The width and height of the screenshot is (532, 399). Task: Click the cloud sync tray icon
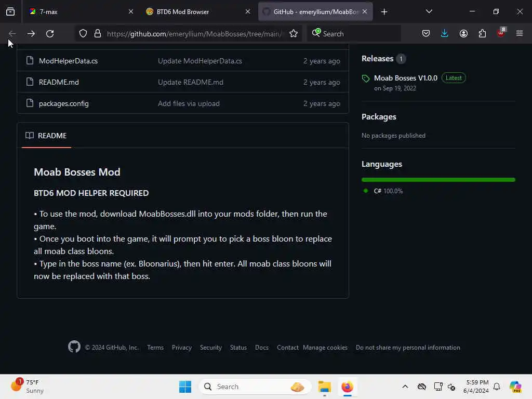(422, 387)
